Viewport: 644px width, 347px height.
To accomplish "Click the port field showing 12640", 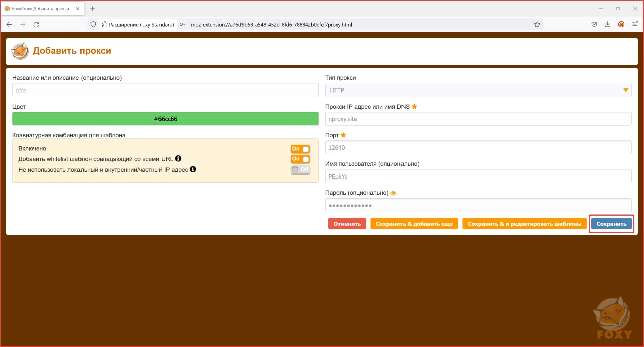I will [x=478, y=147].
